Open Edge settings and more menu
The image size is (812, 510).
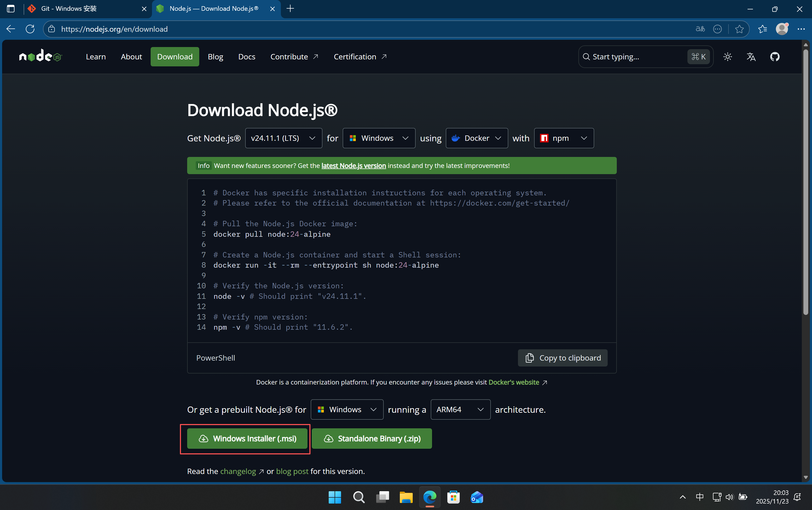pyautogui.click(x=801, y=29)
